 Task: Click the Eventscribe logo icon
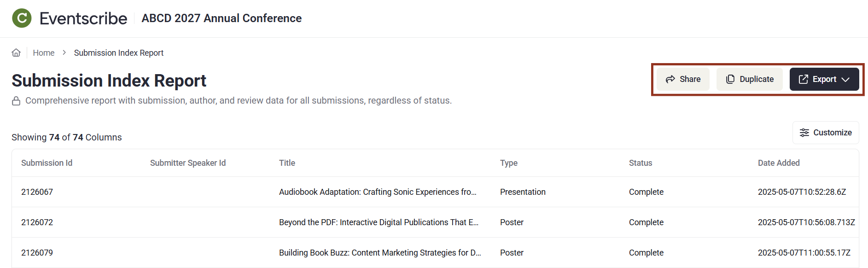click(x=22, y=18)
